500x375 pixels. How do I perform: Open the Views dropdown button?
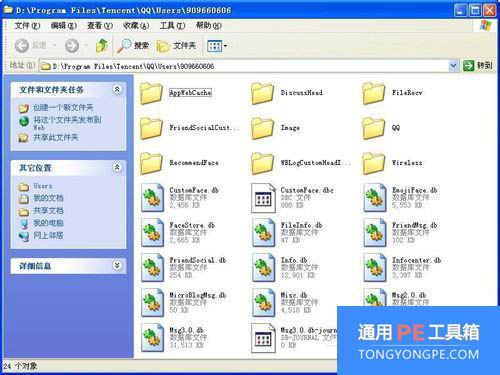[x=217, y=46]
